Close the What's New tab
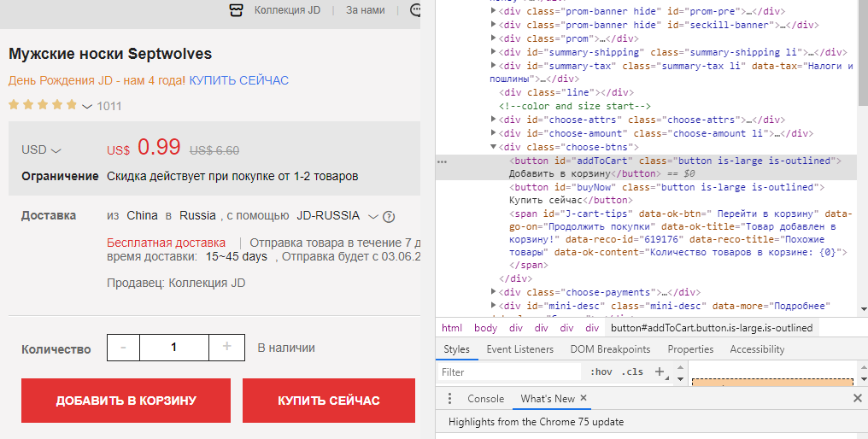Image resolution: width=868 pixels, height=439 pixels. (584, 398)
